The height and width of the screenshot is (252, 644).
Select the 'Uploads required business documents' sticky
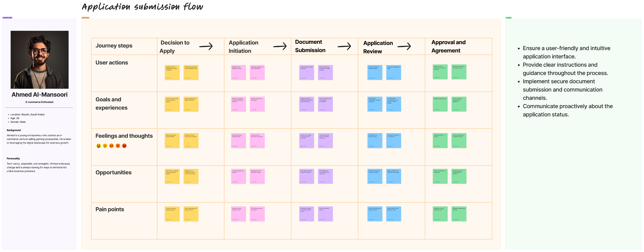click(x=307, y=72)
